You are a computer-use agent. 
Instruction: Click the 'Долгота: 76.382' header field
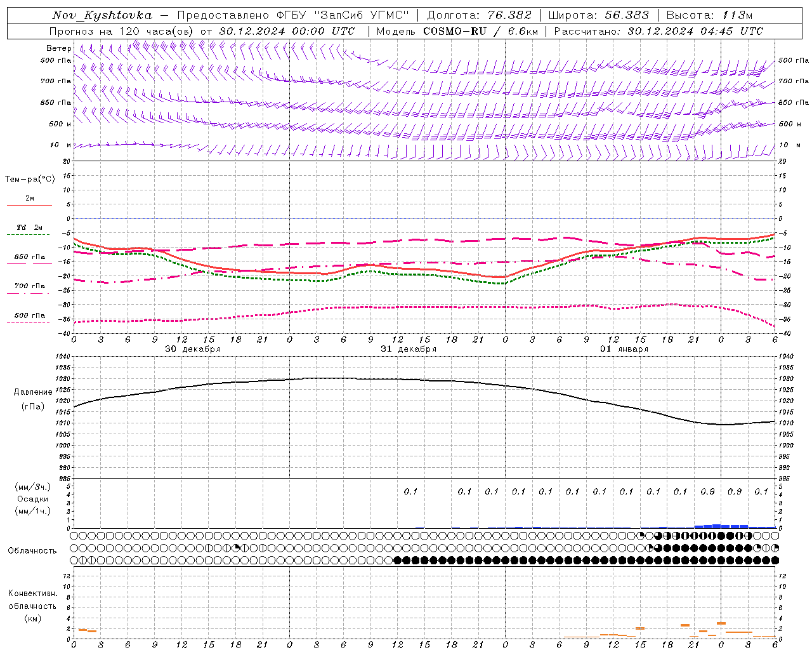(480, 15)
